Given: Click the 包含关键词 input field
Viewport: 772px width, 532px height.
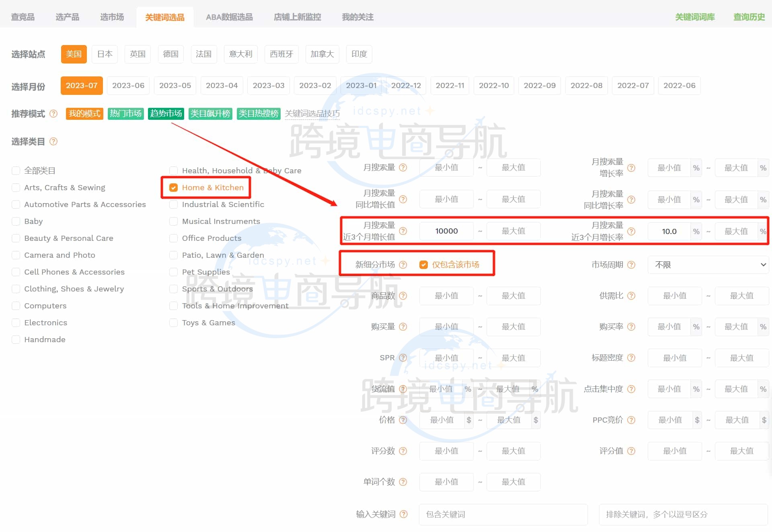Looking at the screenshot, I should point(503,515).
